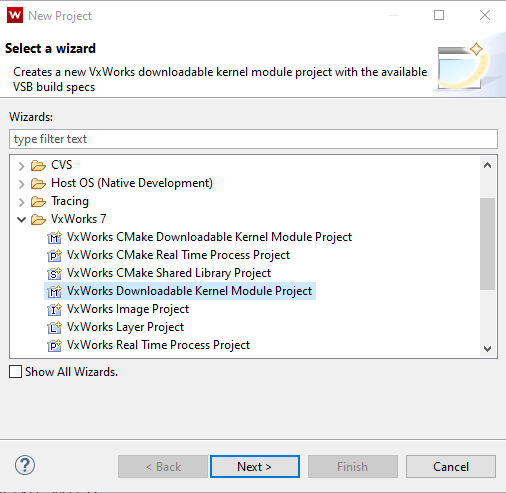Collapse the VxWorks 7 category
Image resolution: width=506 pixels, height=493 pixels.
[22, 219]
